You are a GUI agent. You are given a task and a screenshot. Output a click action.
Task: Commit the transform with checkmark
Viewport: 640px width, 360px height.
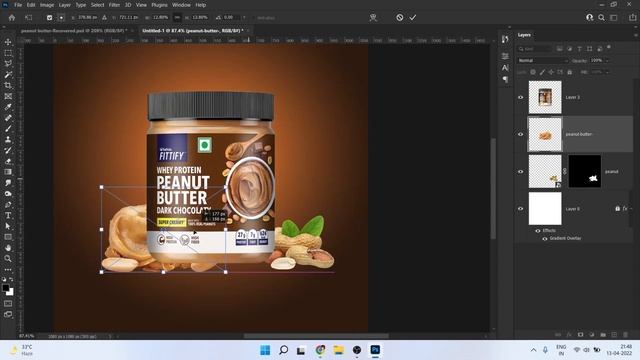coord(413,18)
